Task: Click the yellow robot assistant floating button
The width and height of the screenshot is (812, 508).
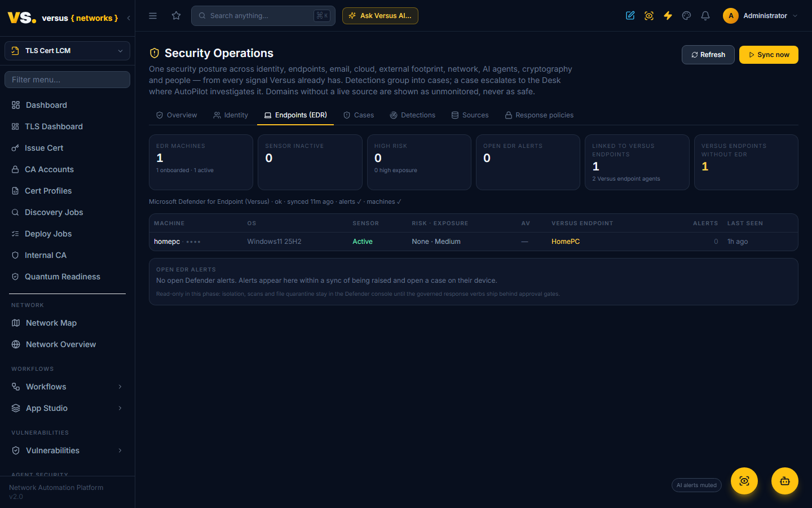Action: pyautogui.click(x=785, y=481)
